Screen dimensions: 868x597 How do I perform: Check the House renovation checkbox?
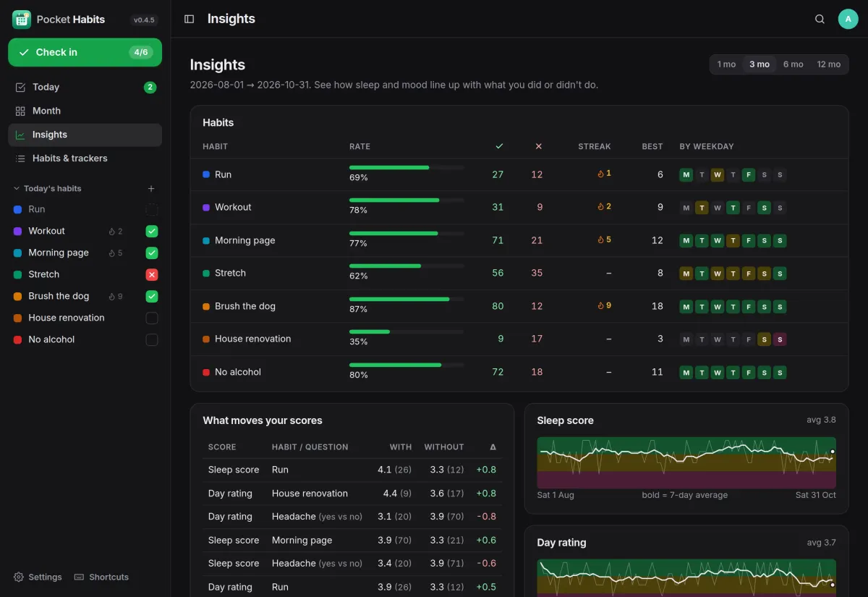pyautogui.click(x=152, y=318)
